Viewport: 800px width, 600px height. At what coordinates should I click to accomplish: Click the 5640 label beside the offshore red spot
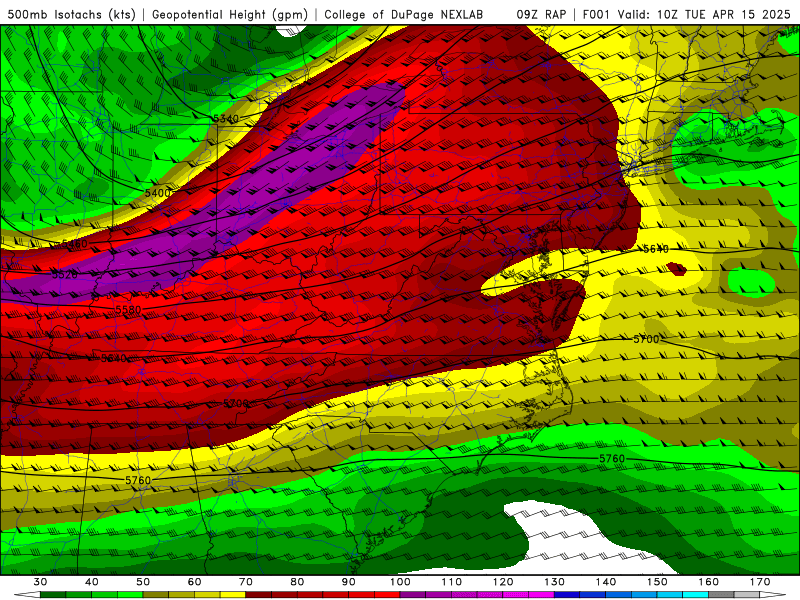point(656,249)
